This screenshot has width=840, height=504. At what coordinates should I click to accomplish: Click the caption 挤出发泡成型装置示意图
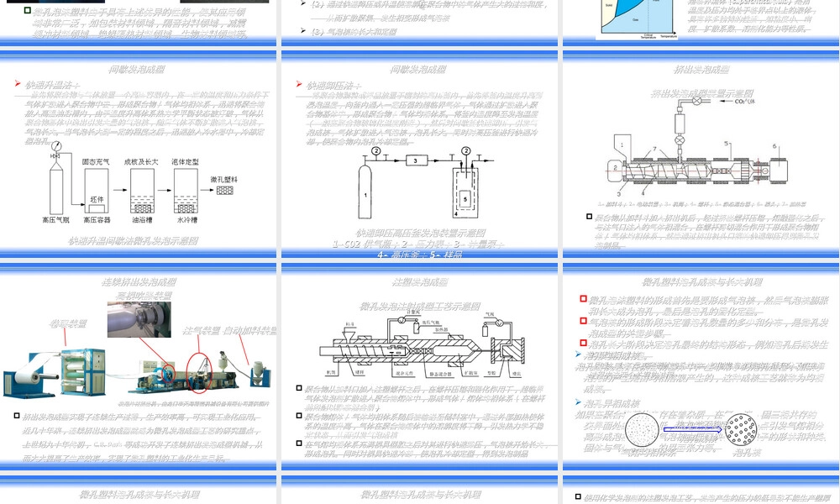[x=701, y=94]
